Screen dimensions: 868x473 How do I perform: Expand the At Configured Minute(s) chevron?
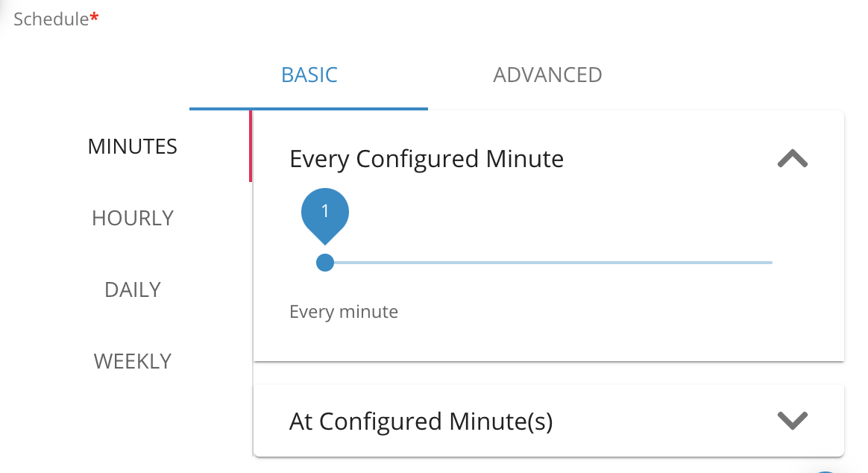pos(792,421)
